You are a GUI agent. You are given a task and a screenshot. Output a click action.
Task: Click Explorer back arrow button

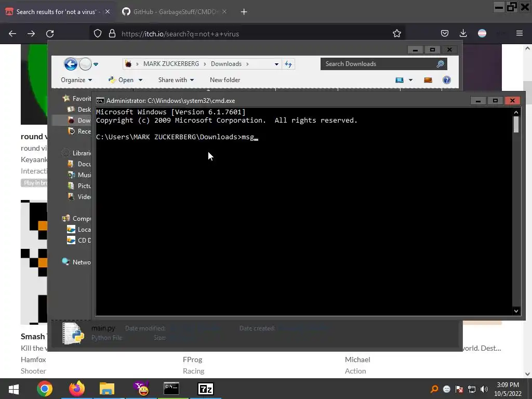point(71,64)
